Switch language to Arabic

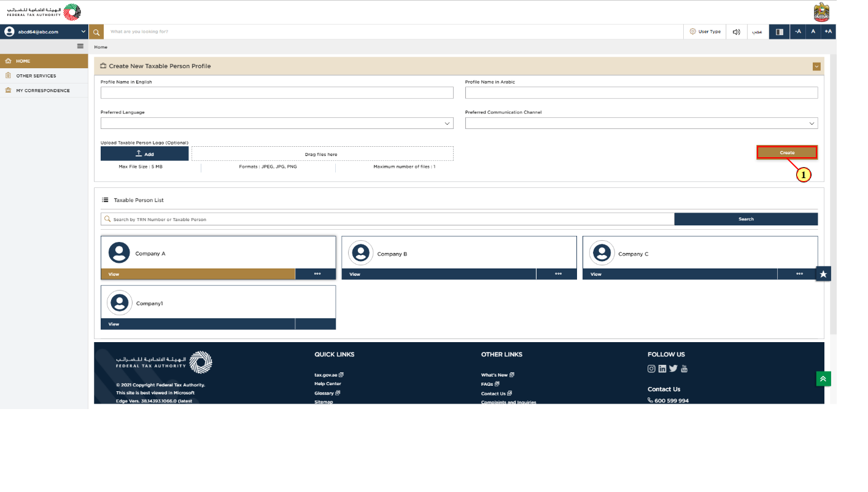coord(758,31)
